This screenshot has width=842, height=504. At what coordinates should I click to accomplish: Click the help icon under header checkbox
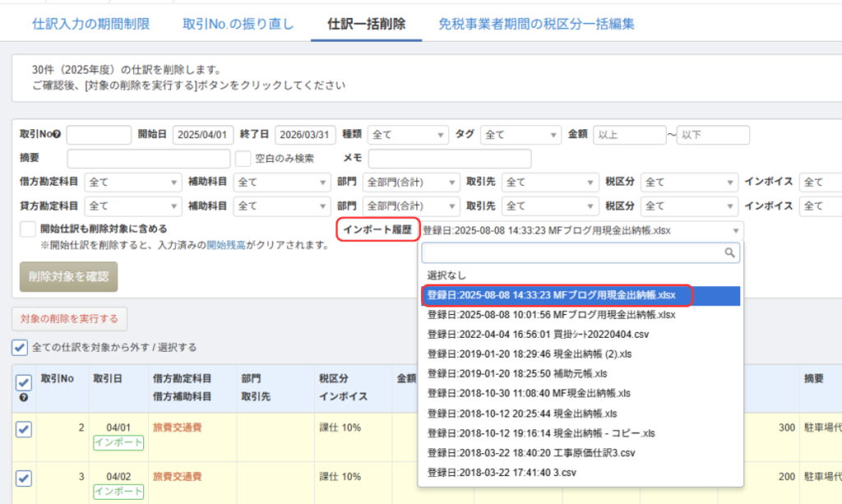(24, 398)
